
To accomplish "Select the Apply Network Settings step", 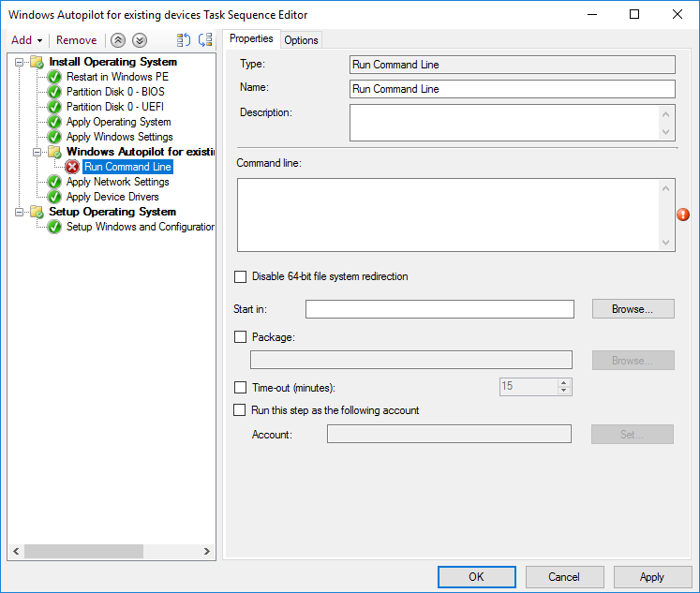I will (x=118, y=182).
